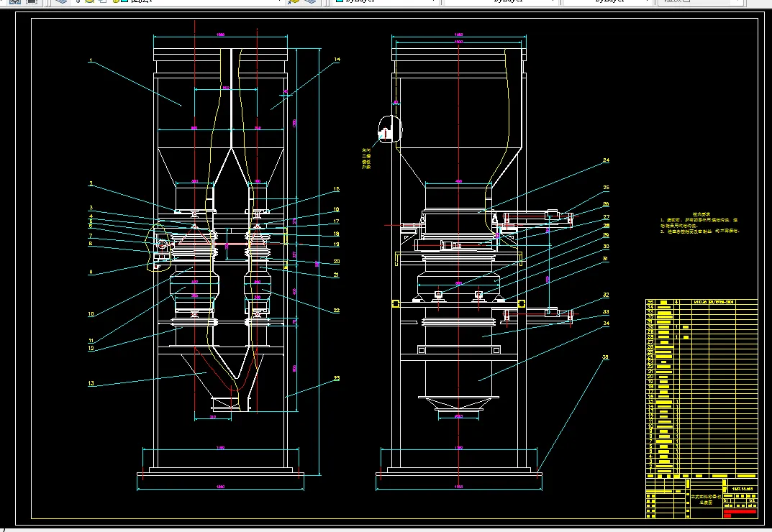This screenshot has width=772, height=532.
Task: Select part callout number 19 label
Action: pyautogui.click(x=336, y=244)
